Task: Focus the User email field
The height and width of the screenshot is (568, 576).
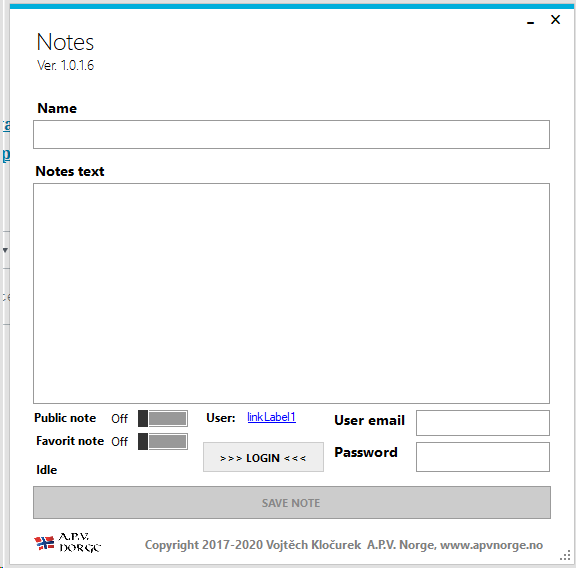Action: (x=483, y=423)
